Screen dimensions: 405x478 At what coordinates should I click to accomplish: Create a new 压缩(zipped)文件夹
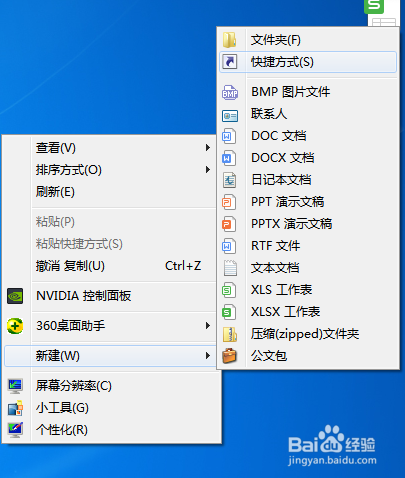click(308, 334)
